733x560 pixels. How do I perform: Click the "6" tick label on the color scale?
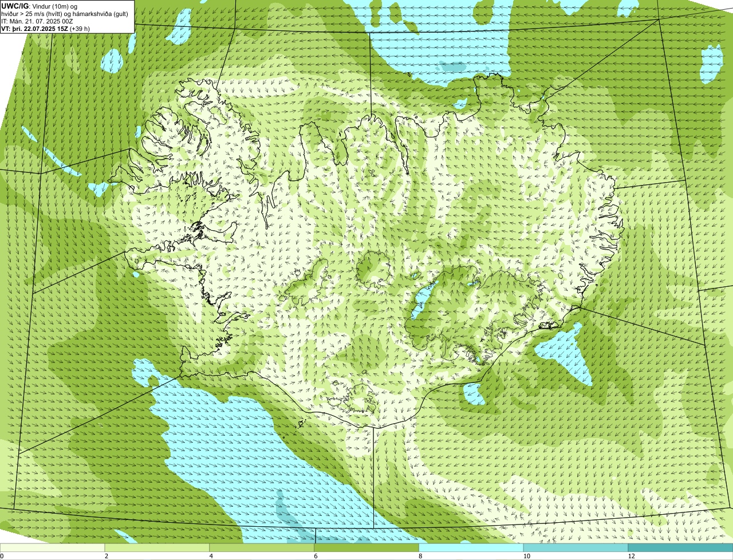316,556
